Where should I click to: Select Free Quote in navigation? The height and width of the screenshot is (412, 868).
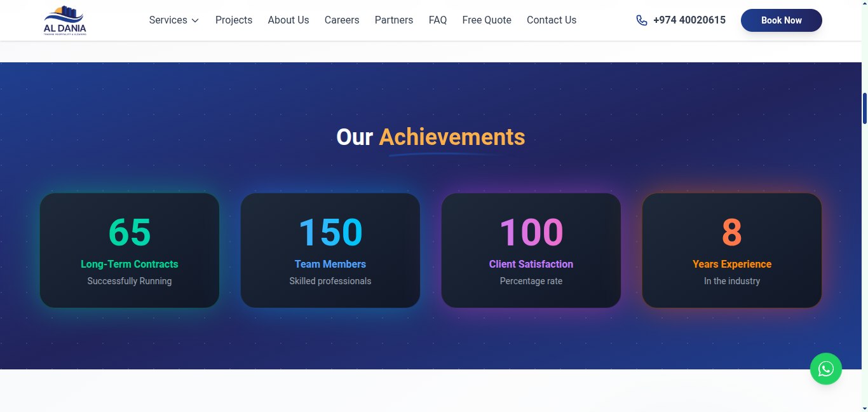tap(487, 20)
